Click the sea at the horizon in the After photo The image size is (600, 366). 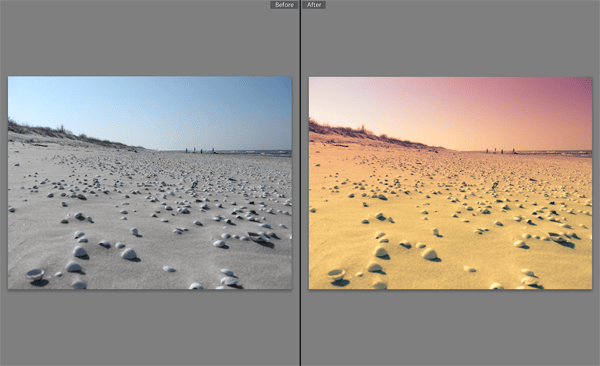[x=559, y=153]
